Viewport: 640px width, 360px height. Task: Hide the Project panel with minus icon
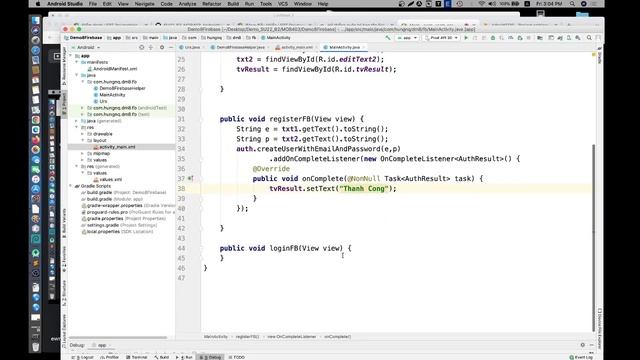pyautogui.click(x=171, y=47)
